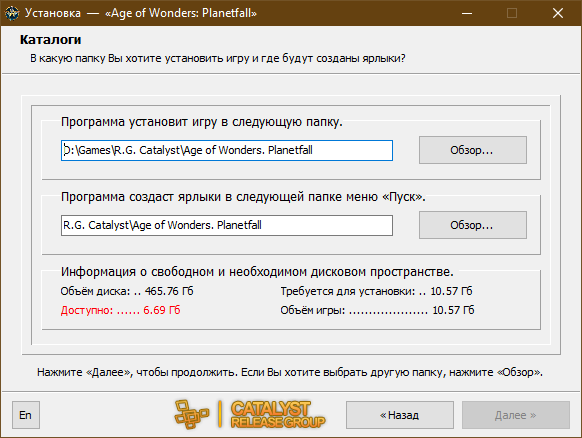582x438 pixels.
Task: Close the installer window
Action: (x=558, y=13)
